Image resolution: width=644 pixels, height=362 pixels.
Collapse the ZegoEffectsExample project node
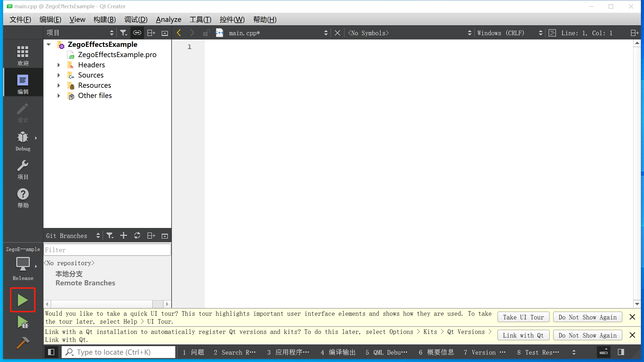(49, 45)
